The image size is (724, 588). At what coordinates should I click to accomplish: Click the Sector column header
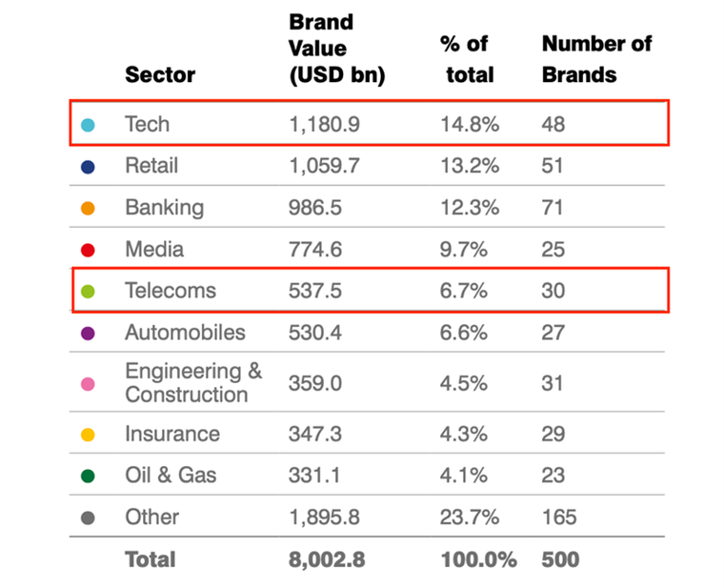[159, 74]
